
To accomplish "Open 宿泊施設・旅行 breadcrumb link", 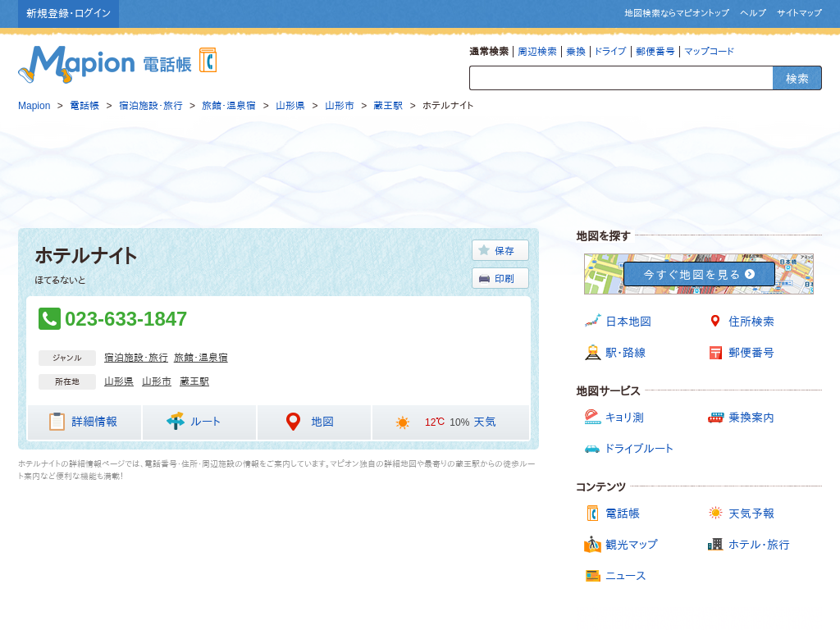I will 151,106.
